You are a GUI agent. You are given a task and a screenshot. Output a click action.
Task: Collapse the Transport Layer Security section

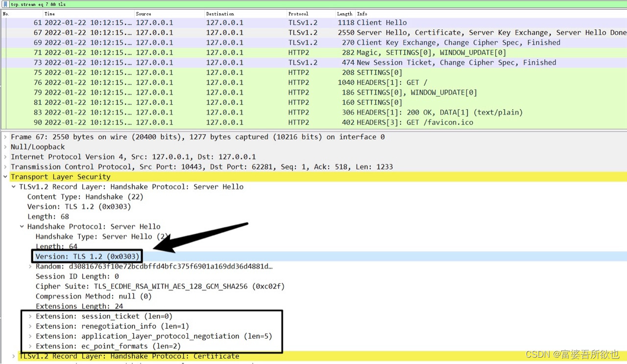[x=5, y=176]
